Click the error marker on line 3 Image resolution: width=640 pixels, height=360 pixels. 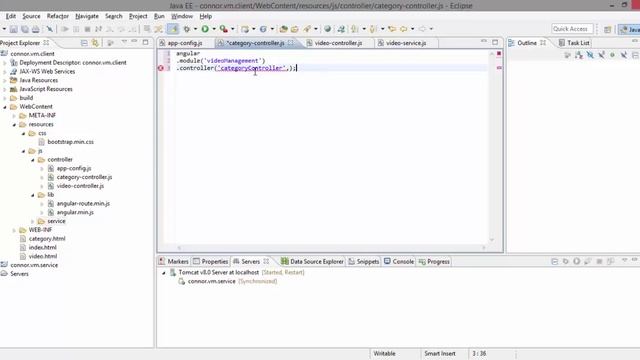(161, 68)
